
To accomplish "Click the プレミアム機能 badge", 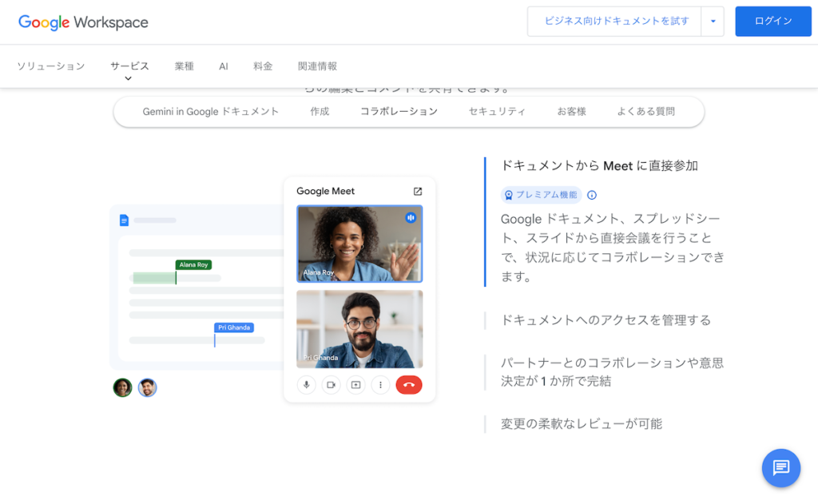I will pyautogui.click(x=542, y=195).
